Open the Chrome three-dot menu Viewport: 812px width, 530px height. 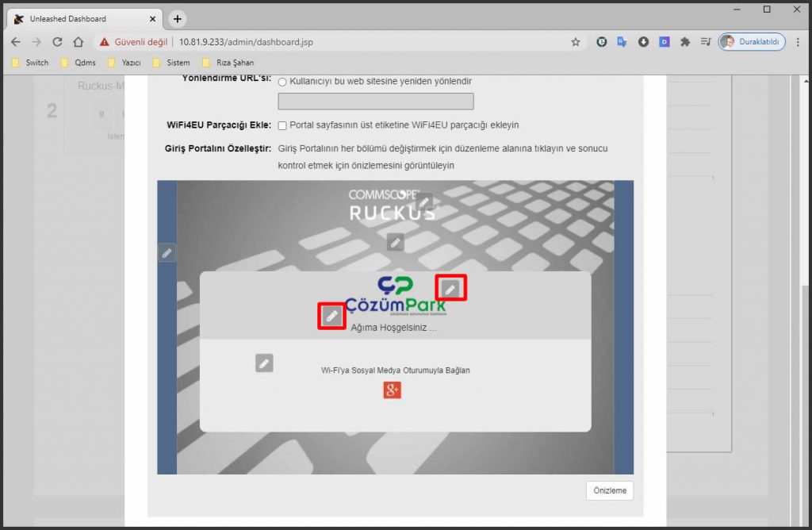pyautogui.click(x=798, y=42)
